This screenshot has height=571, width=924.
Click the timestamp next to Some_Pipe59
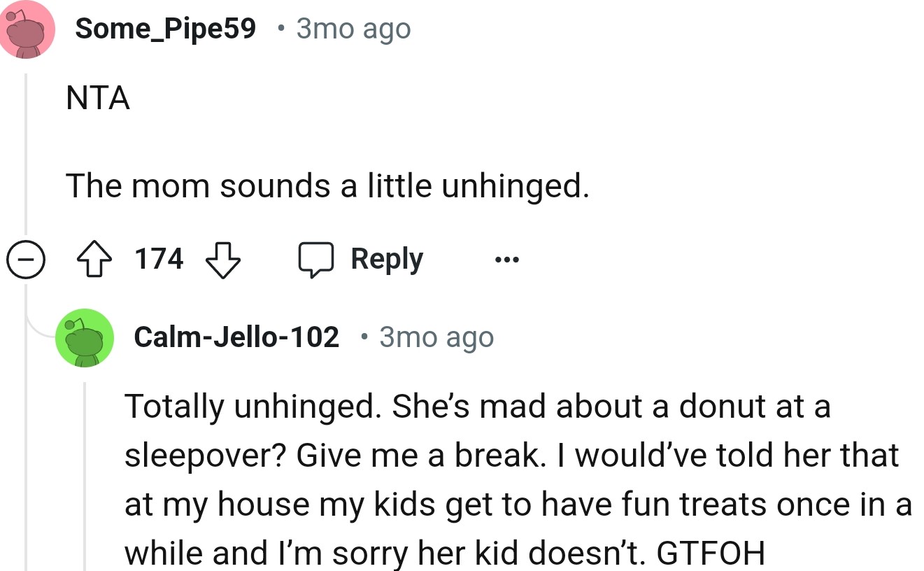(x=353, y=29)
